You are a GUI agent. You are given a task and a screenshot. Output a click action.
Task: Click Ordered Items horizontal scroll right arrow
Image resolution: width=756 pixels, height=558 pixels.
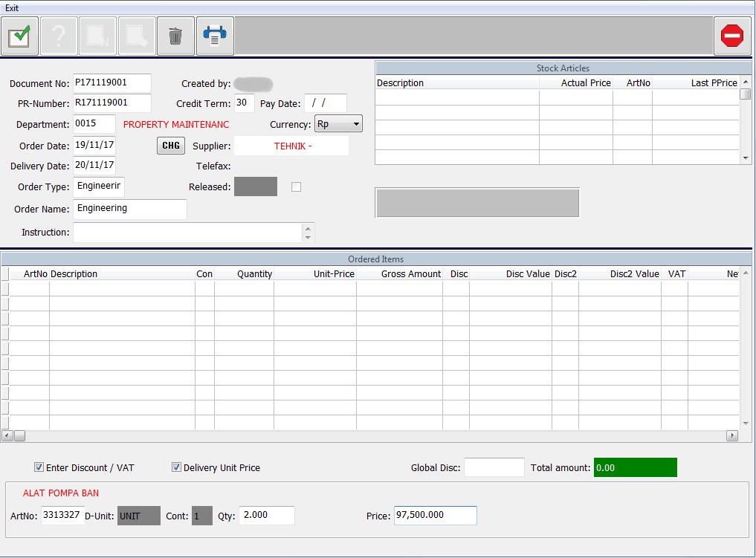[x=732, y=435]
